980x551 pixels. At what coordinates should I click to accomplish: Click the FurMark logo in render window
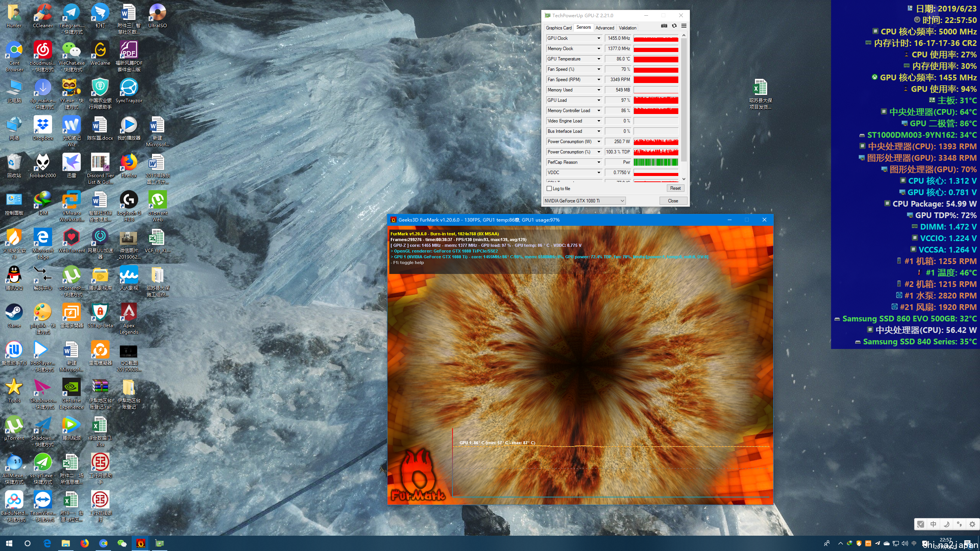click(418, 476)
